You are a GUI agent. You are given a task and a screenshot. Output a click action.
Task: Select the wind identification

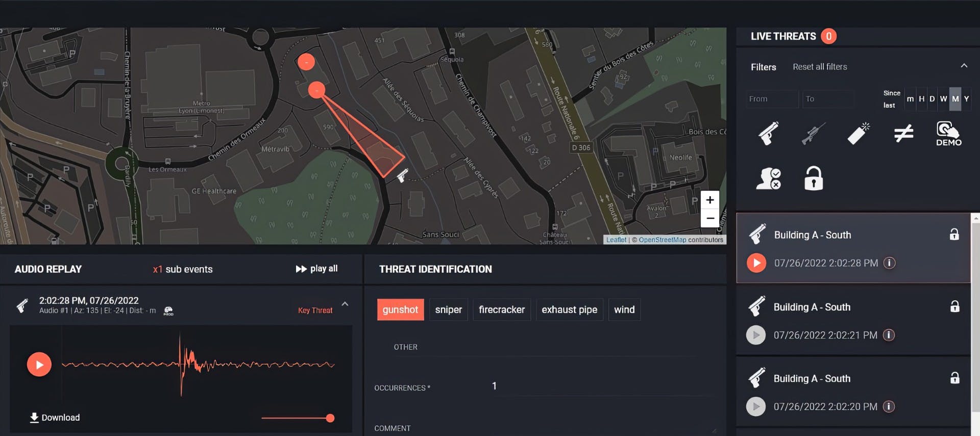click(x=624, y=310)
